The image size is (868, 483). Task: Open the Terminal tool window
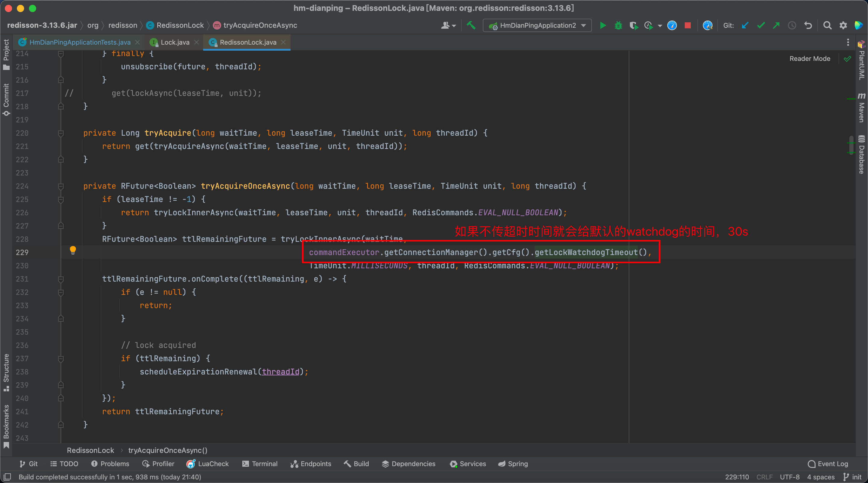(x=260, y=464)
